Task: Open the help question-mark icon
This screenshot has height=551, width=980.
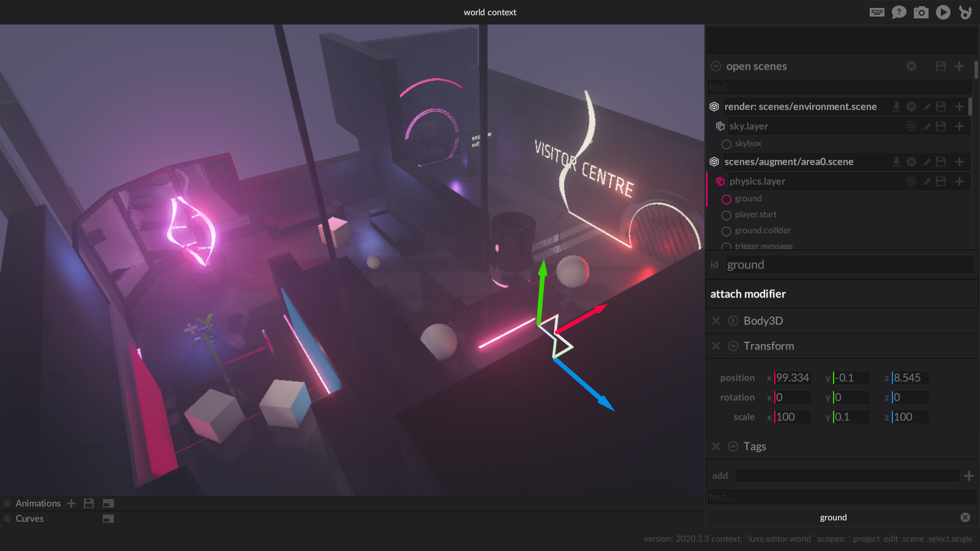Action: click(899, 12)
